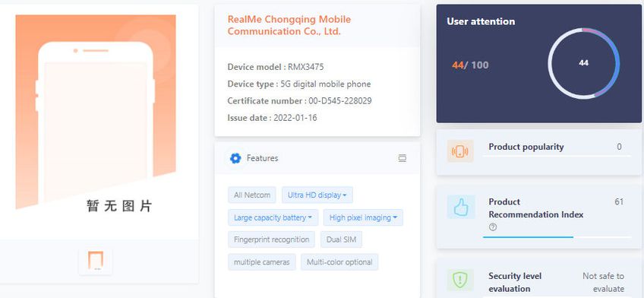
Task: Click the Fingerprint recognition feature tag
Action: pyautogui.click(x=271, y=239)
